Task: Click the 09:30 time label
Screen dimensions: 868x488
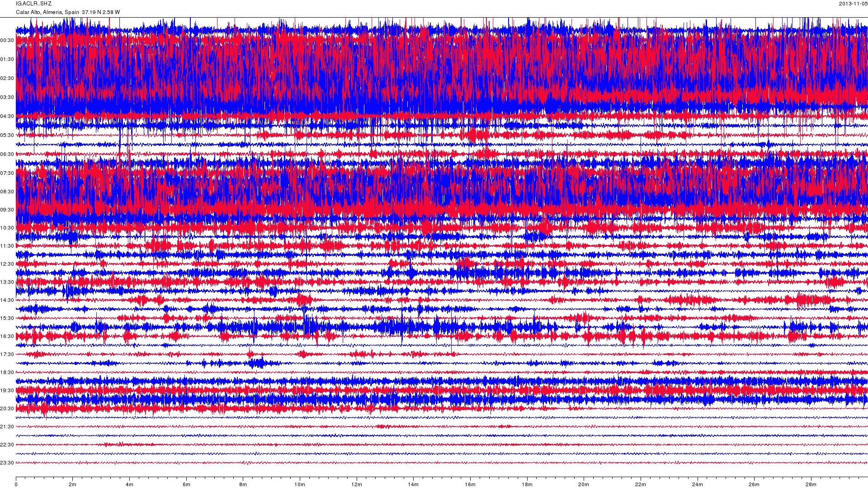Action: click(x=7, y=210)
